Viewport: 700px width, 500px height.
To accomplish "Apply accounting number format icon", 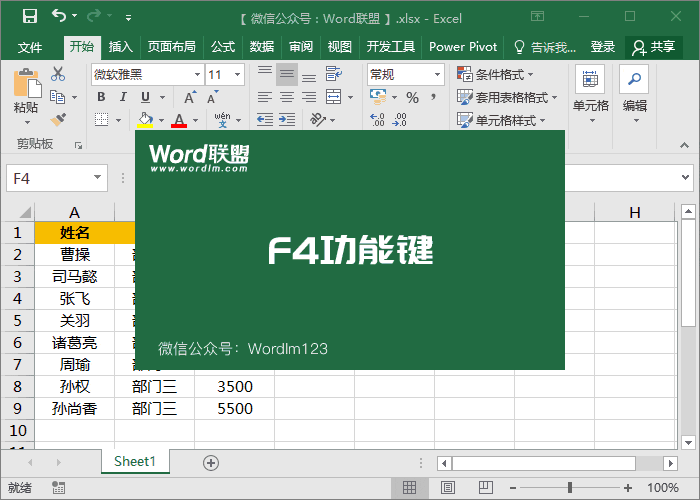I will (x=378, y=96).
